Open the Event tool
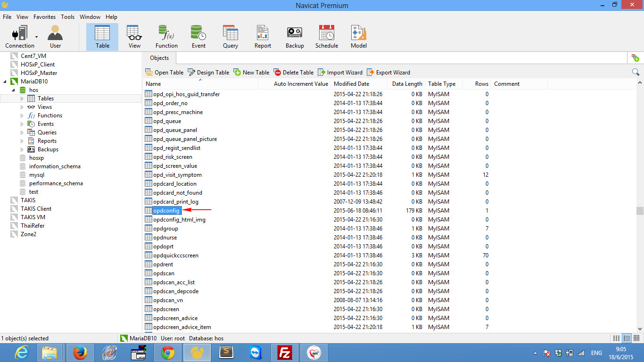The height and width of the screenshot is (362, 644). 198,33
